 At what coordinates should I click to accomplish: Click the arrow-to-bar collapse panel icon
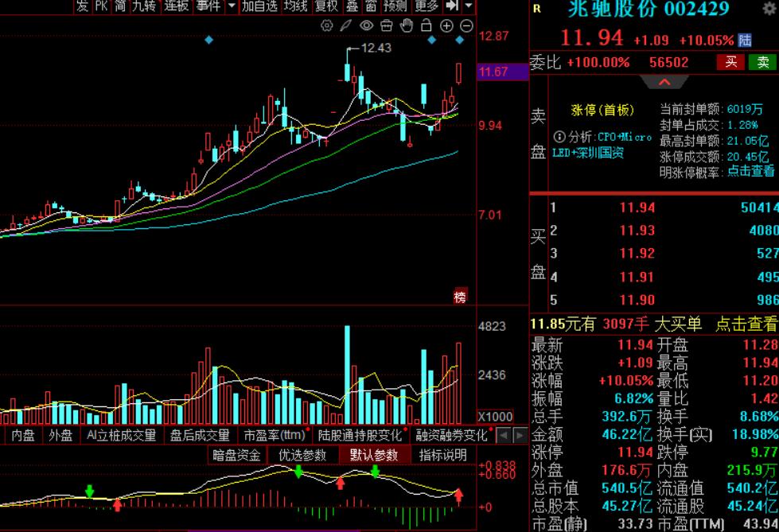pos(452,6)
